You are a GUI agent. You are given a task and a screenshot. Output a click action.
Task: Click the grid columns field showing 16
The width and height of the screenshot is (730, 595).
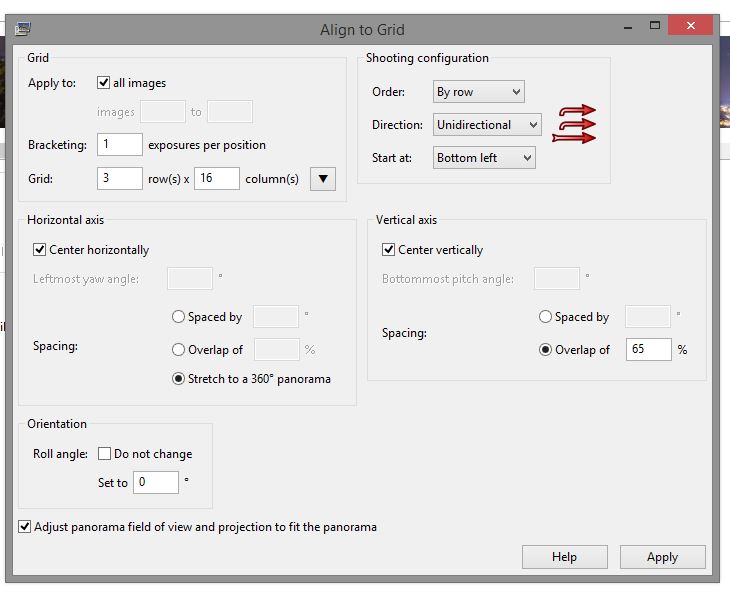[216, 179]
